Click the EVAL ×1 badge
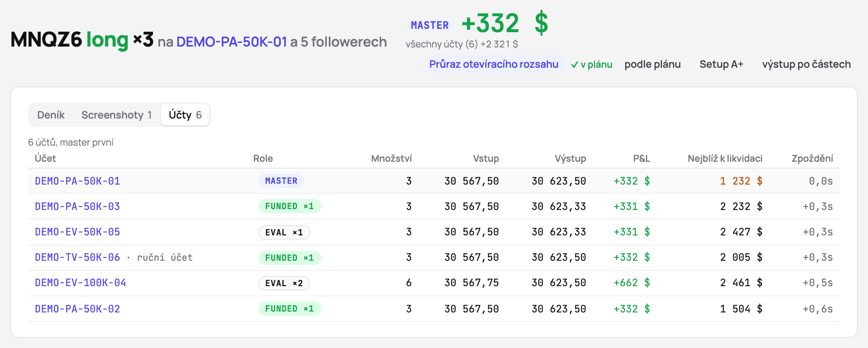Screen dimensions: 868x348 [x=284, y=232]
